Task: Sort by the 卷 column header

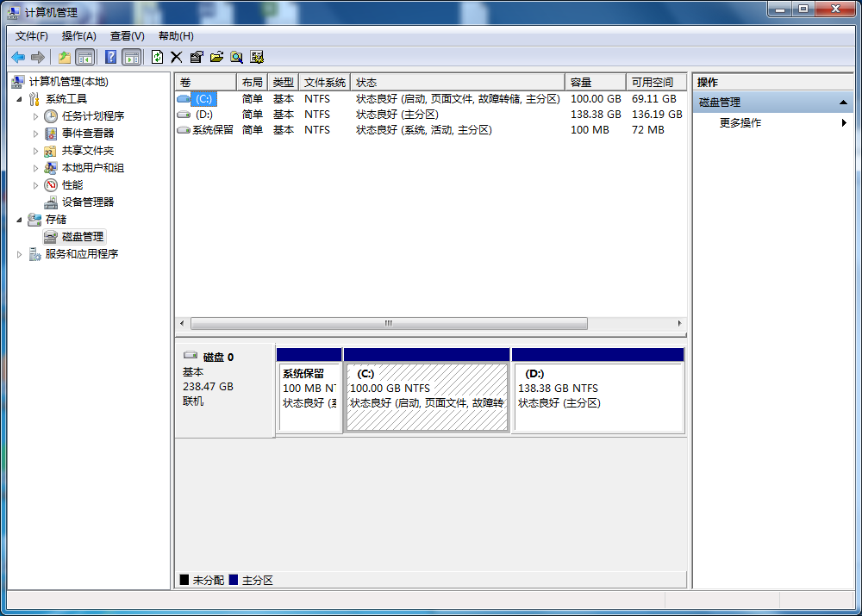Action: click(206, 83)
